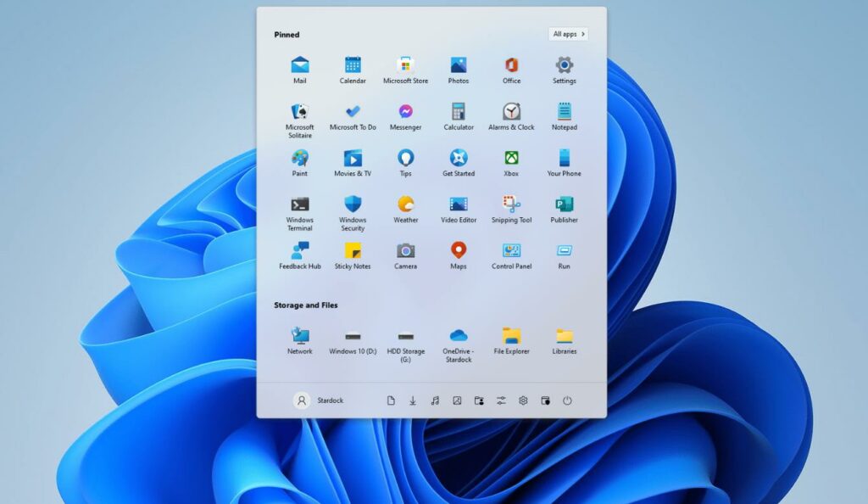Launch Windows Terminal

299,213
